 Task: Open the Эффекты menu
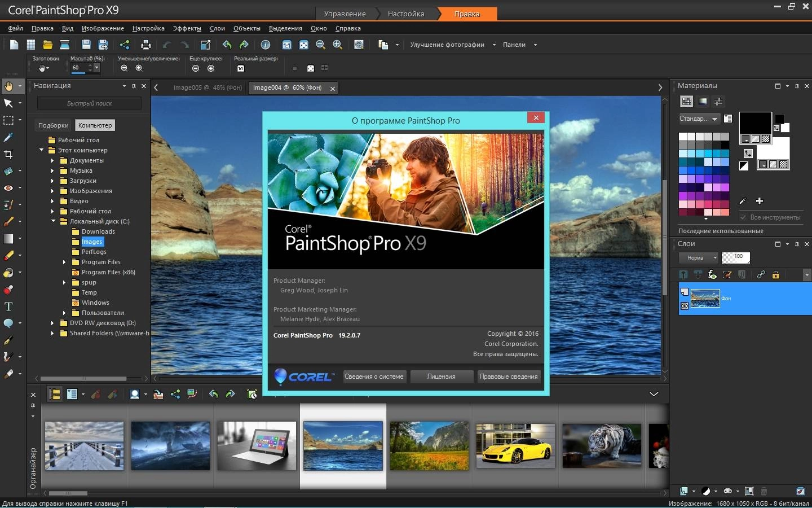tap(187, 28)
